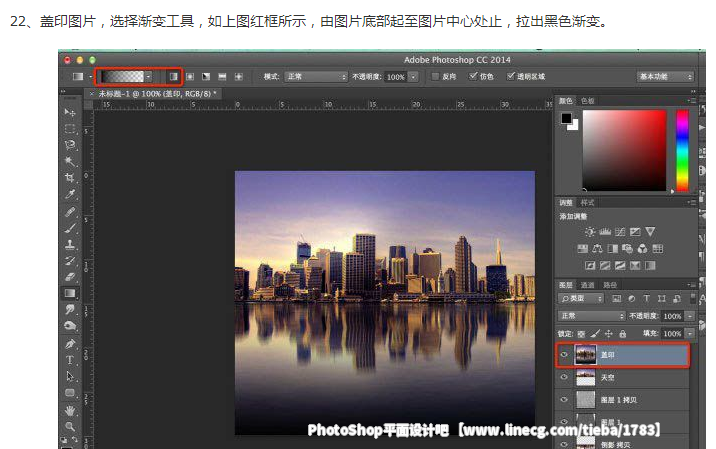Select the Rectangular Marquee tool
Image resolution: width=716 pixels, height=449 pixels.
click(x=69, y=129)
